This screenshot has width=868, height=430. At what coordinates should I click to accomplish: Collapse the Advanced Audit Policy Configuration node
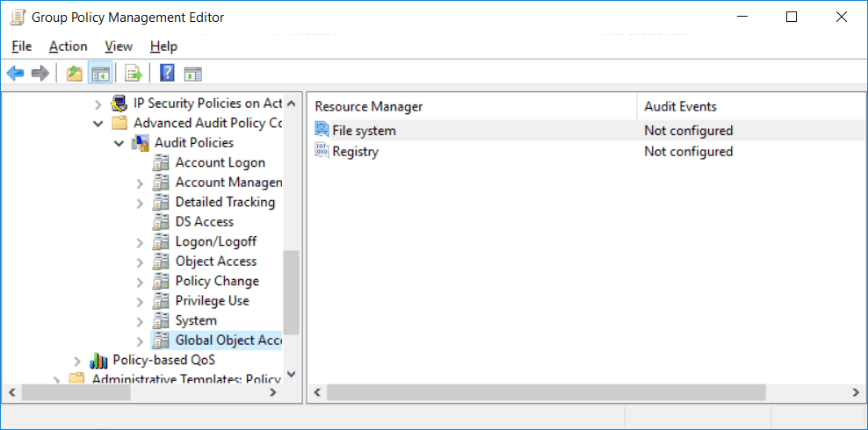98,123
